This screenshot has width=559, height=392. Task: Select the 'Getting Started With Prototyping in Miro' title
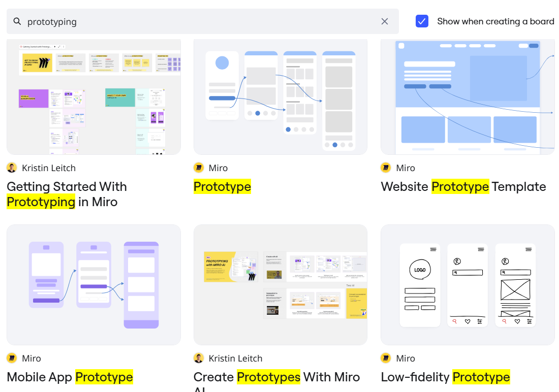pos(66,194)
